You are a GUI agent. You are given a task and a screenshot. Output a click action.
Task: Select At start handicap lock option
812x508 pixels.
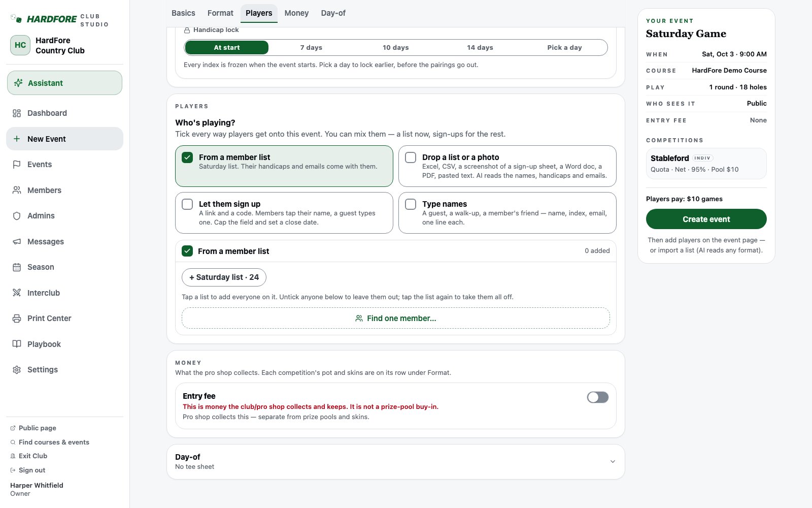tap(227, 47)
